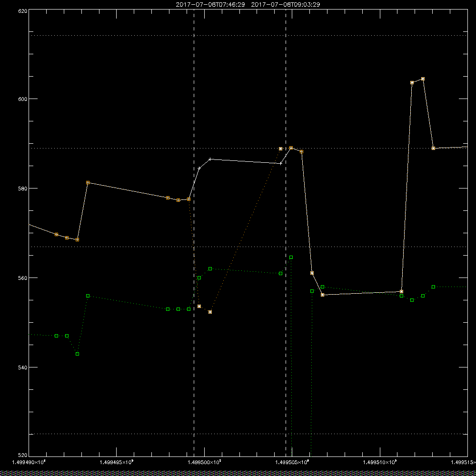This screenshot has width=476, height=476.
Task: Click the left vertical dashed time marker line
Action: [194, 233]
